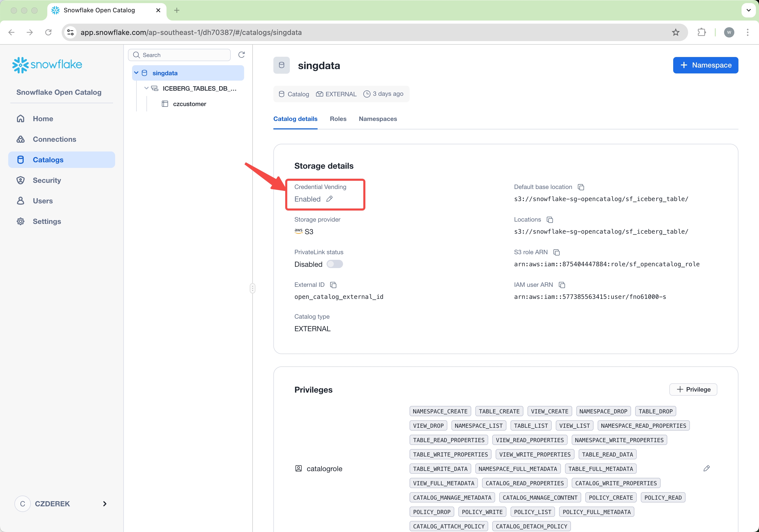Open Users in sidebar
The height and width of the screenshot is (532, 759).
[x=62, y=201]
